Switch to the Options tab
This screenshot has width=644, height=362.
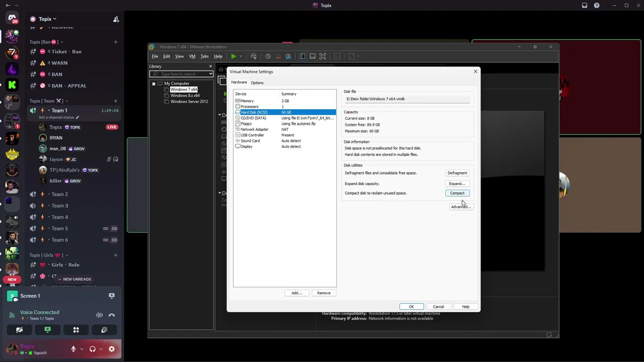tap(257, 82)
